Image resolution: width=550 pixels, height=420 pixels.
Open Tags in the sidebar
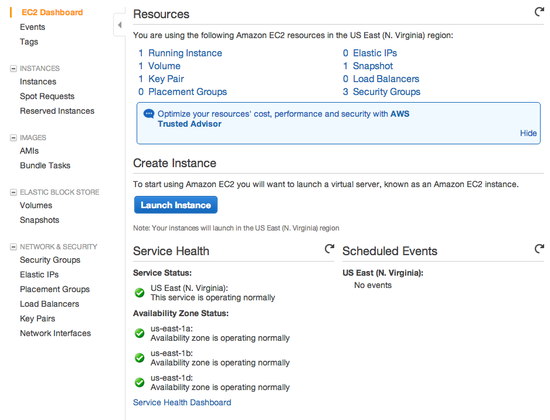pyautogui.click(x=29, y=42)
